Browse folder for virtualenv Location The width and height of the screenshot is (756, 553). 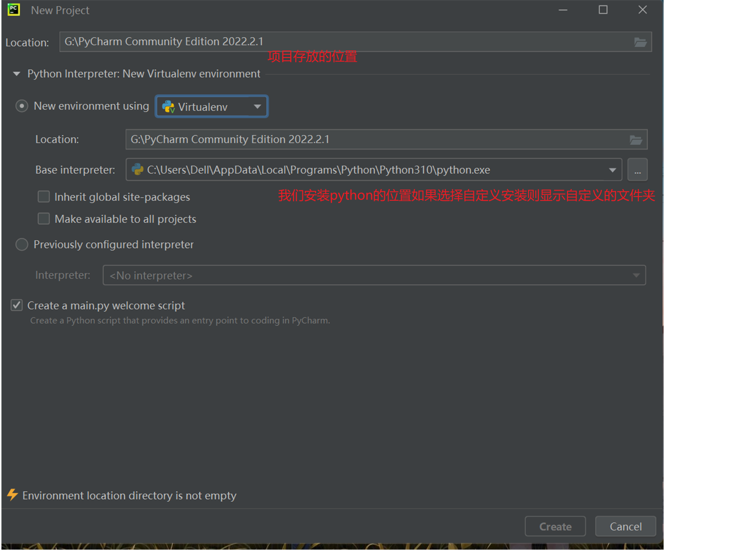click(x=635, y=140)
